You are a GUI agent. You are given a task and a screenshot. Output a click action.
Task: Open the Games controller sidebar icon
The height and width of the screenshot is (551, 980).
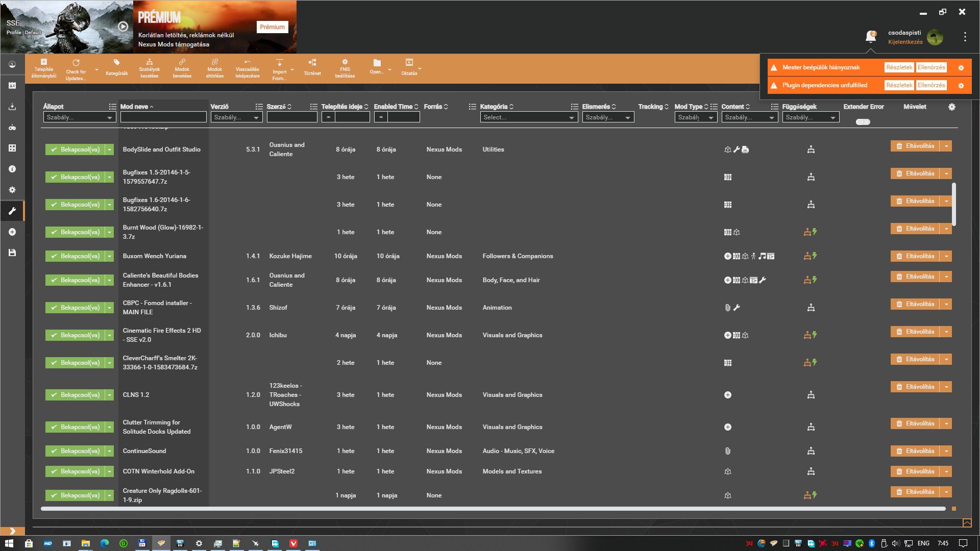pyautogui.click(x=12, y=128)
